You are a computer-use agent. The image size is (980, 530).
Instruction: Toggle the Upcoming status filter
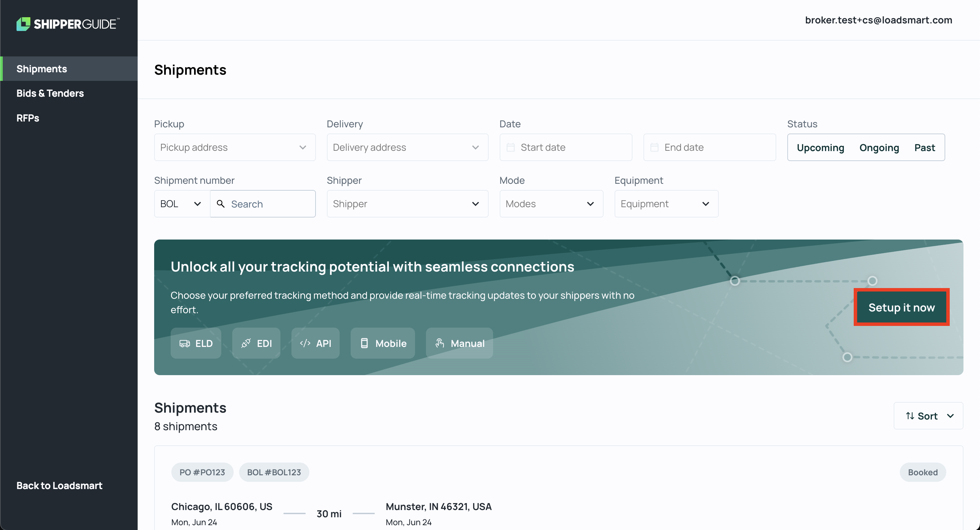coord(820,147)
